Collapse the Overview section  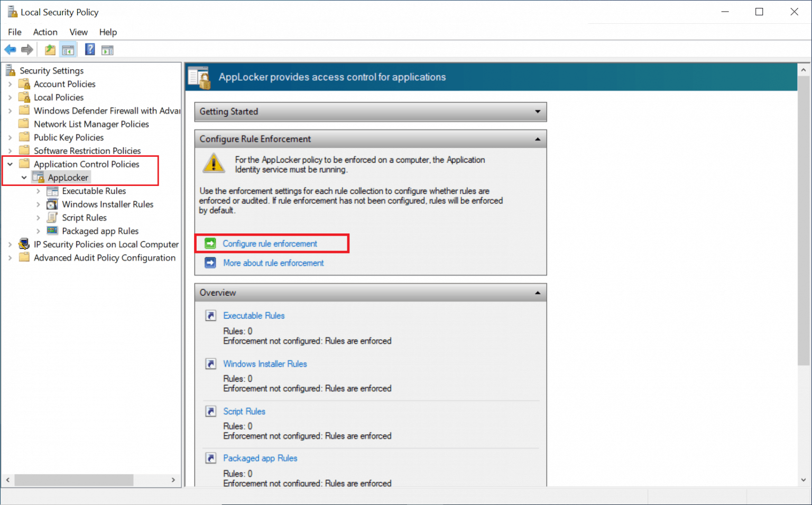click(538, 293)
